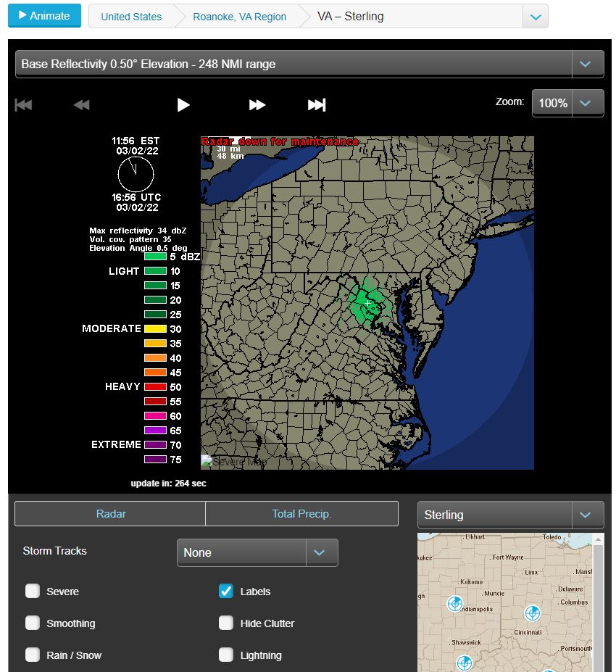
Task: Skip to the last radar frame
Action: tap(317, 105)
